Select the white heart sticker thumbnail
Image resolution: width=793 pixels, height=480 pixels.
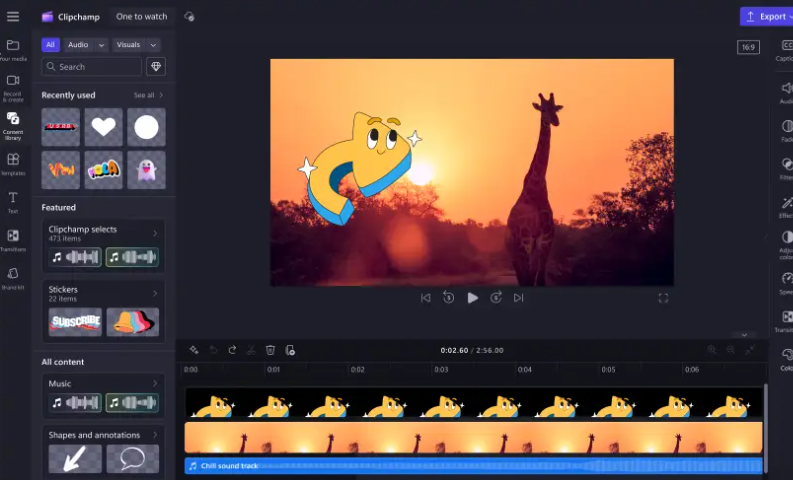point(103,127)
